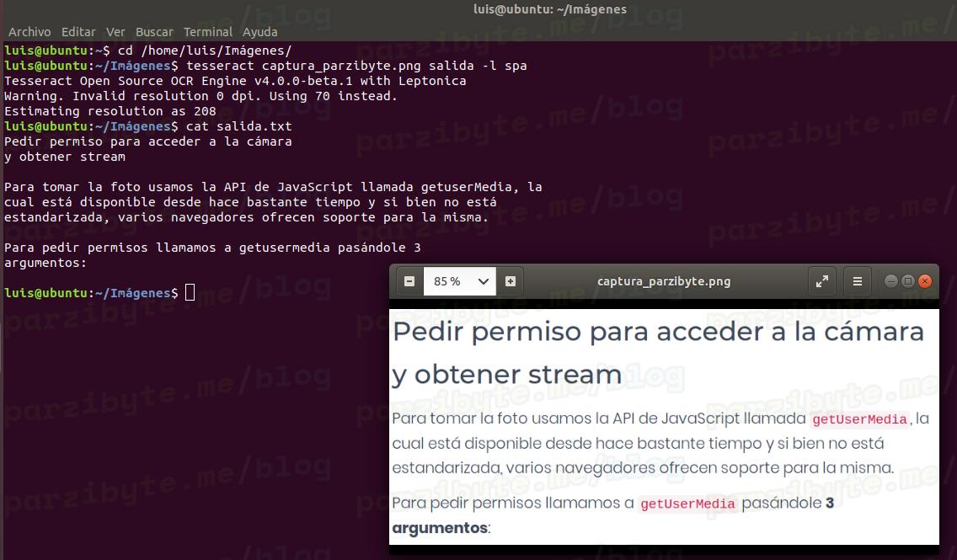The width and height of the screenshot is (957, 560).
Task: Zoom out with the minus button
Action: click(x=409, y=281)
